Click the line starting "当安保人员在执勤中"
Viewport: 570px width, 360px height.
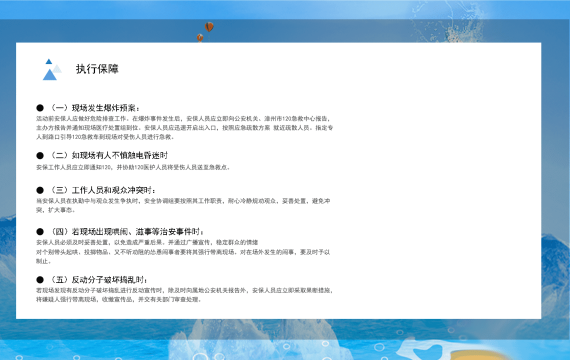(183, 201)
